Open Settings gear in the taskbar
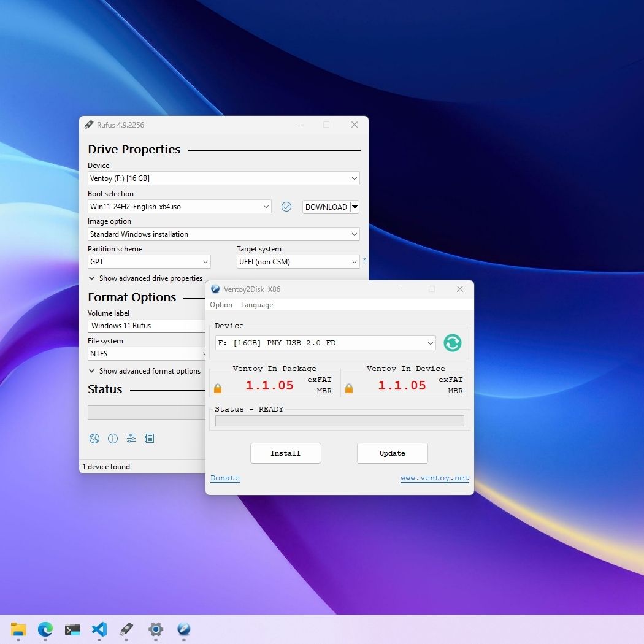The width and height of the screenshot is (644, 644). pyautogui.click(x=156, y=629)
